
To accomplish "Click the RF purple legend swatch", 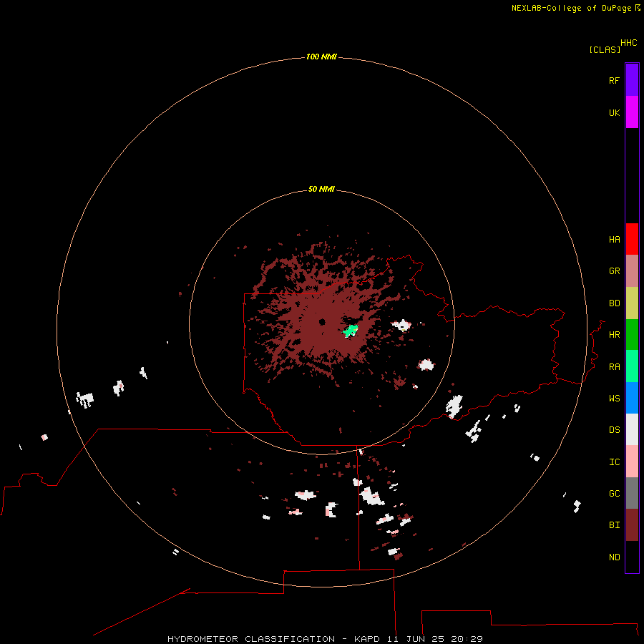I will pyautogui.click(x=632, y=80).
